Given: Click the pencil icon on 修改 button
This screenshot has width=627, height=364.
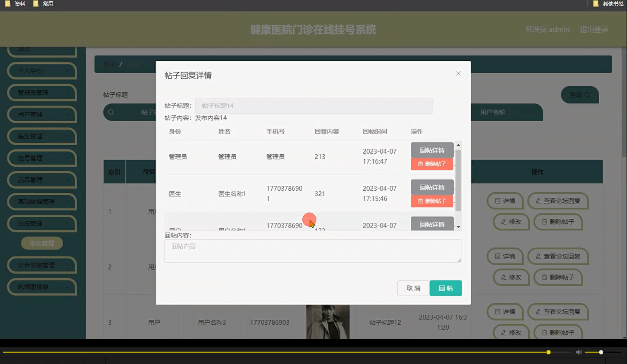Looking at the screenshot, I should pos(504,222).
